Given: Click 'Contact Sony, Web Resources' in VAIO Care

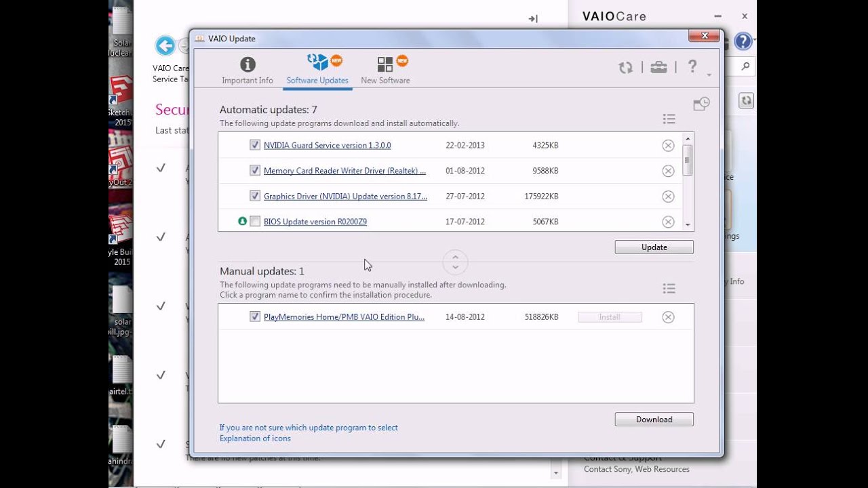Looking at the screenshot, I should 637,469.
